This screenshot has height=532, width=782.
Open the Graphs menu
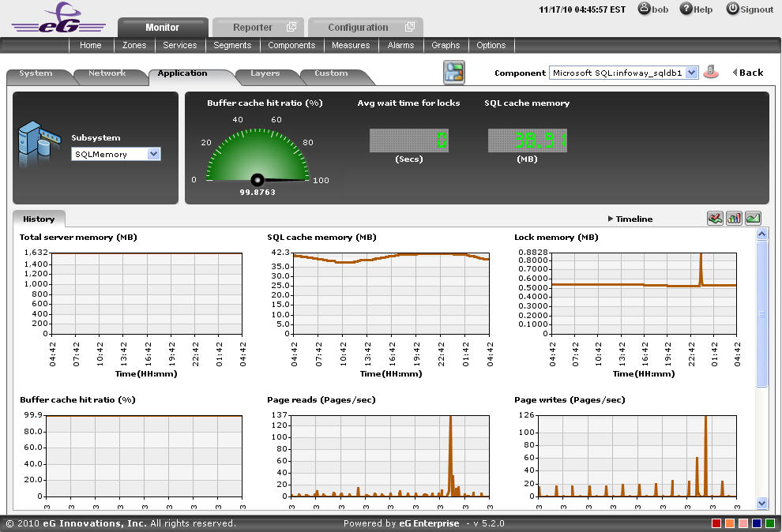446,45
